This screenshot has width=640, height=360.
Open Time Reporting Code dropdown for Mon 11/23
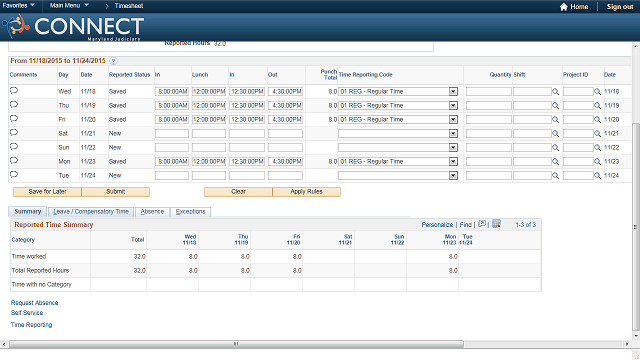click(453, 161)
